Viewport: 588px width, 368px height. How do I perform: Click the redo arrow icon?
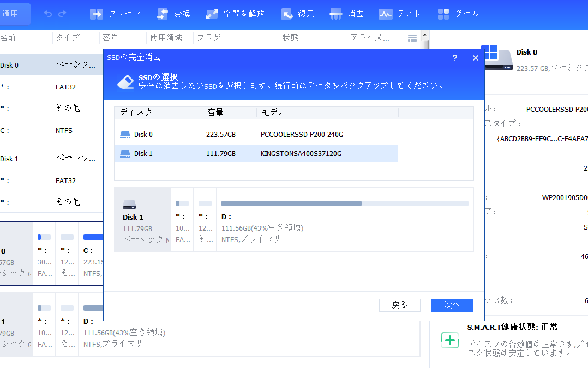(62, 14)
